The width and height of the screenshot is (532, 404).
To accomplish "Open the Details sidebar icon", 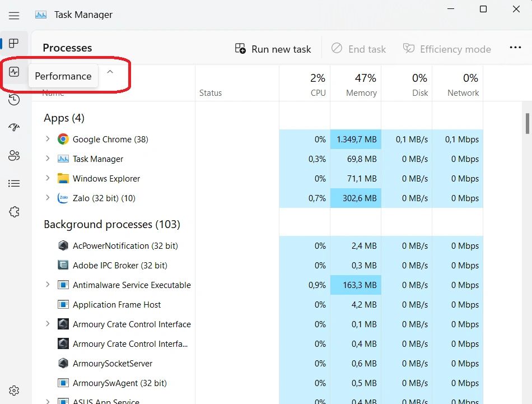I will coord(14,183).
